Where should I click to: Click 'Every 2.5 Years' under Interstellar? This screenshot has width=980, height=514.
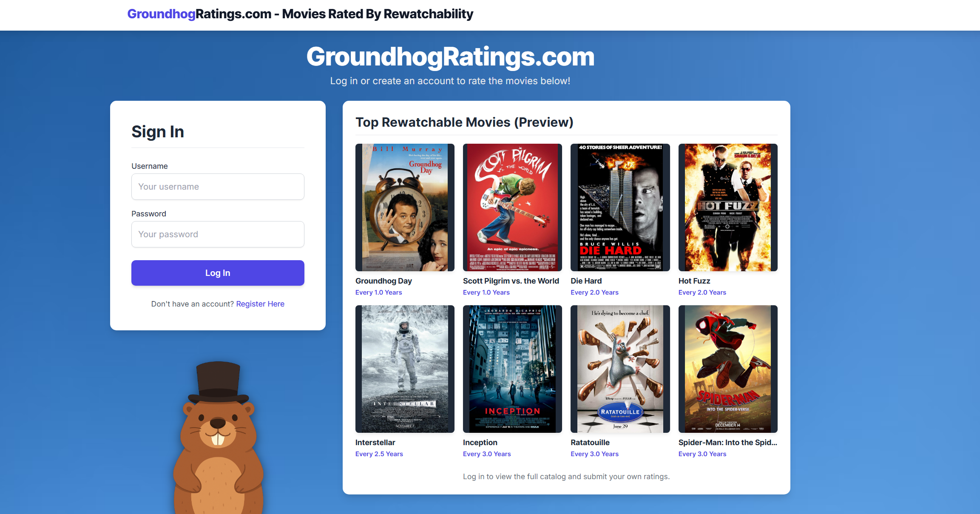(x=379, y=454)
